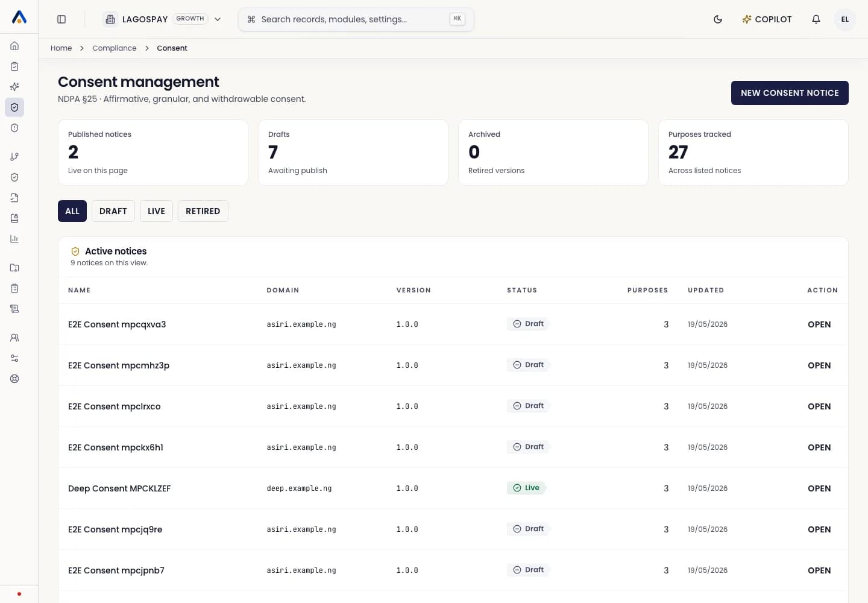Click the home icon in sidebar

14,46
